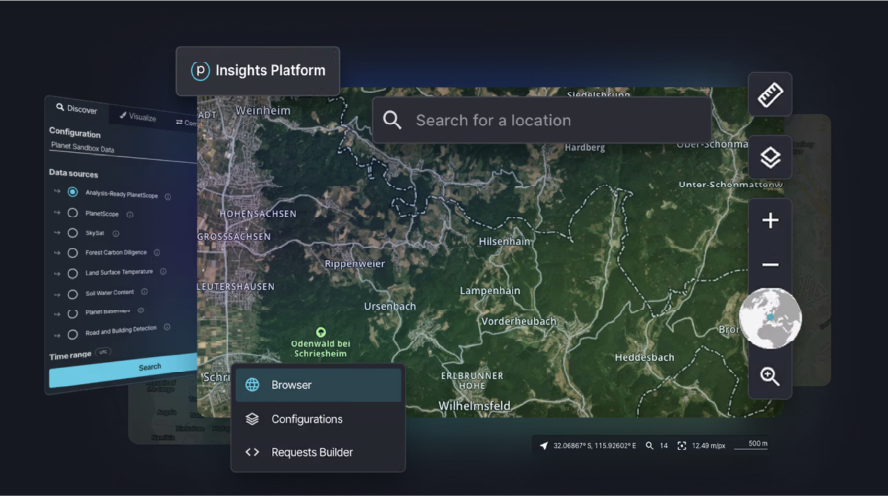The image size is (888, 496).
Task: Click into Search for a location field
Action: click(x=542, y=120)
